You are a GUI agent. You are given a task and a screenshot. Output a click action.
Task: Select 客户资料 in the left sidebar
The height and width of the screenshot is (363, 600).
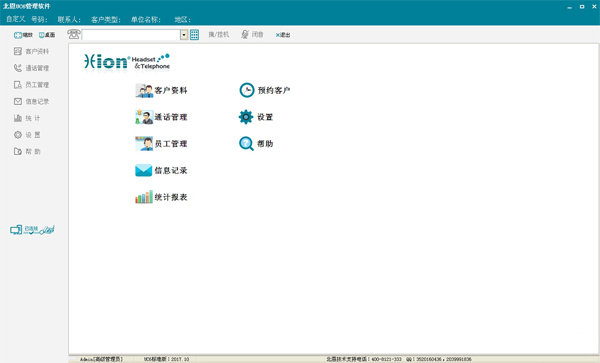point(31,51)
